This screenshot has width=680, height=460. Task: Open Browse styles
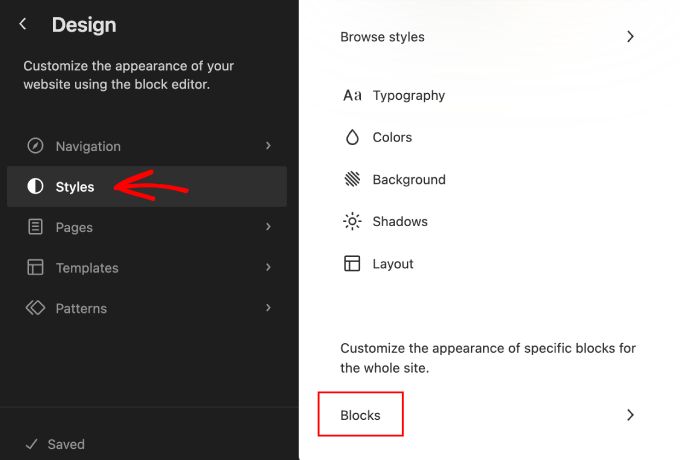(382, 37)
